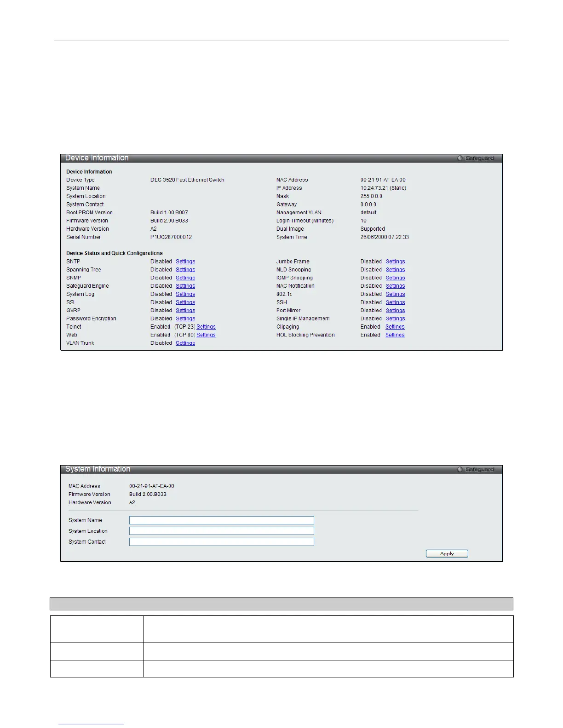Select the System Time value 26/06/2000 07:22:33
This screenshot has height=728, width=563.
[x=385, y=237]
